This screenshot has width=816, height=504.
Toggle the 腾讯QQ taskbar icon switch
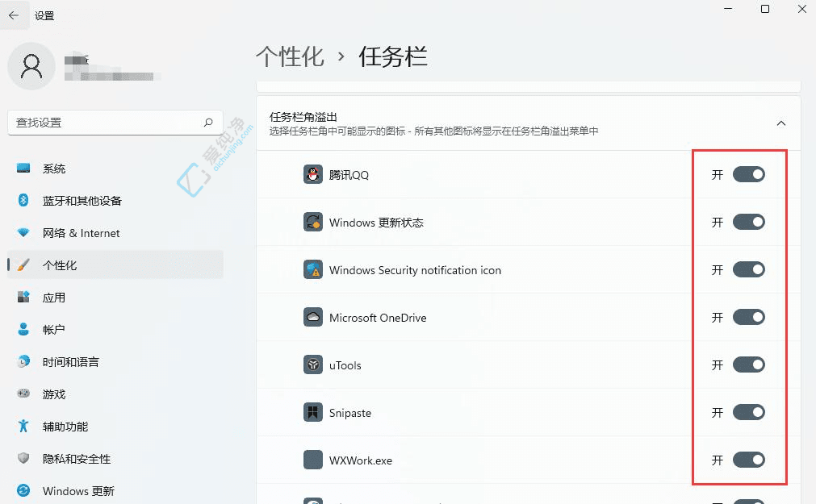[749, 174]
